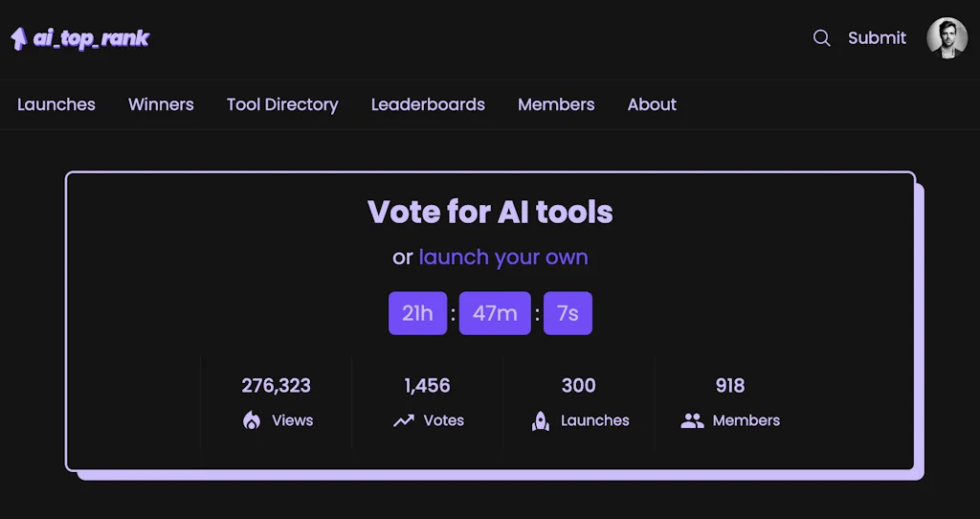Follow the "launch your own" link
This screenshot has height=519, width=980.
point(503,258)
